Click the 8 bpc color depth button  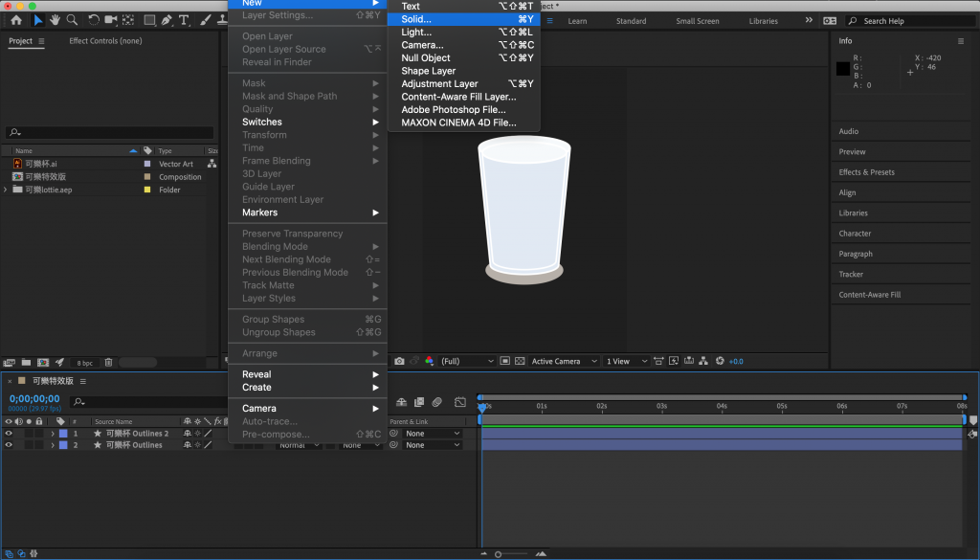(x=85, y=363)
